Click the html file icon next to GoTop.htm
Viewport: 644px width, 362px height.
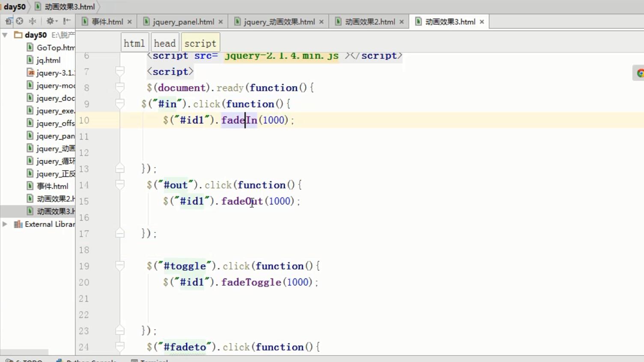pos(30,47)
